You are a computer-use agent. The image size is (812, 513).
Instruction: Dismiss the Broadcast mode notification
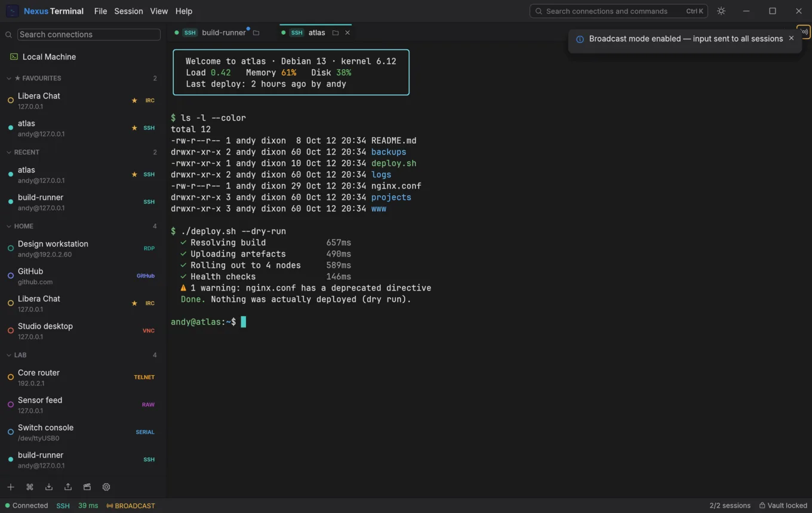792,38
